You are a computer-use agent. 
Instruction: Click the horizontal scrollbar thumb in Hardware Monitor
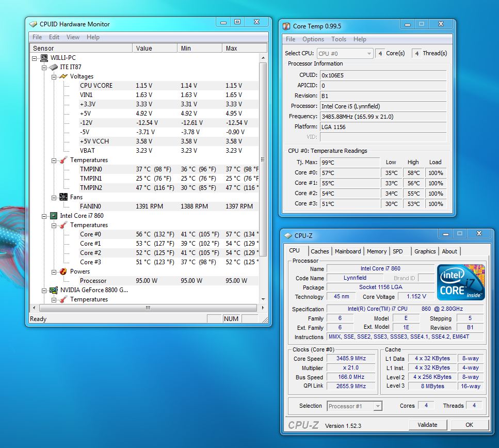pyautogui.click(x=148, y=308)
